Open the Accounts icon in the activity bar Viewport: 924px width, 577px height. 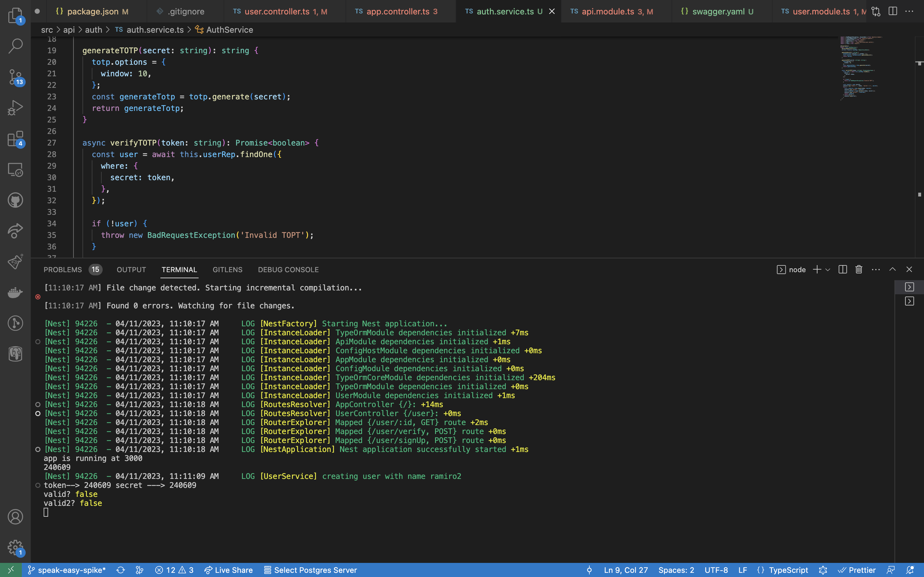pyautogui.click(x=15, y=516)
